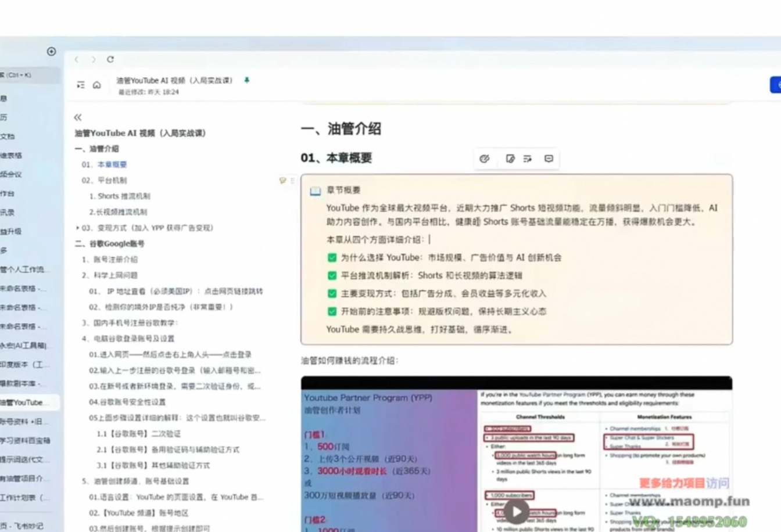Collapse the outline with the double-chevron icon
The width and height of the screenshot is (781, 532).
click(78, 117)
